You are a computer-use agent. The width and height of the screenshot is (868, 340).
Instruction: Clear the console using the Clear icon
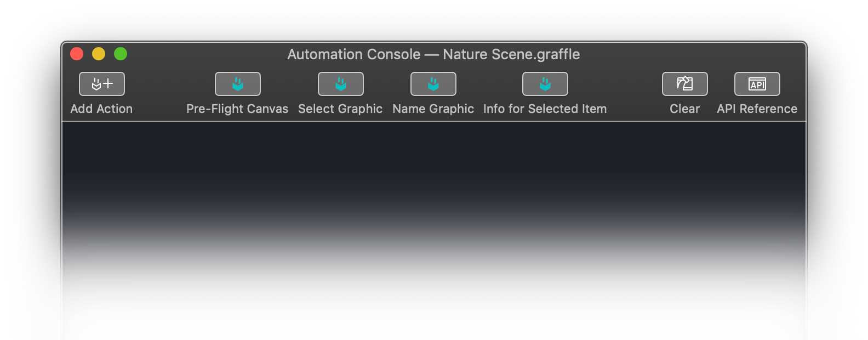click(x=684, y=84)
